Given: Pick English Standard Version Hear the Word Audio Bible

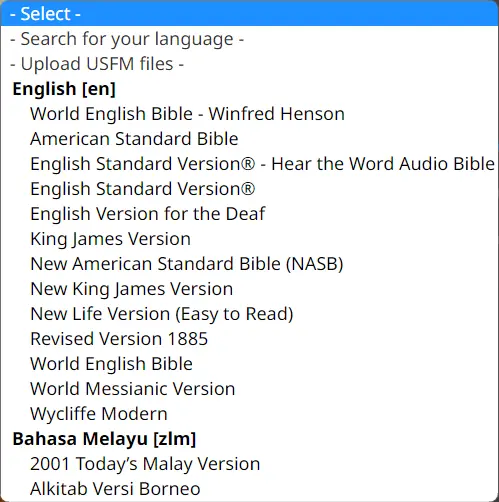Looking at the screenshot, I should (249, 164).
